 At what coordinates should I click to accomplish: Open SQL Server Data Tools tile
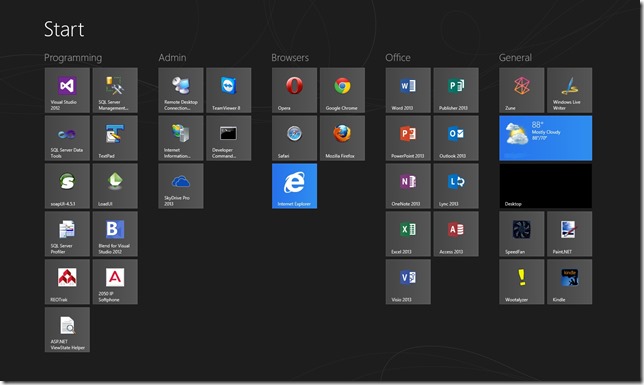(67, 138)
